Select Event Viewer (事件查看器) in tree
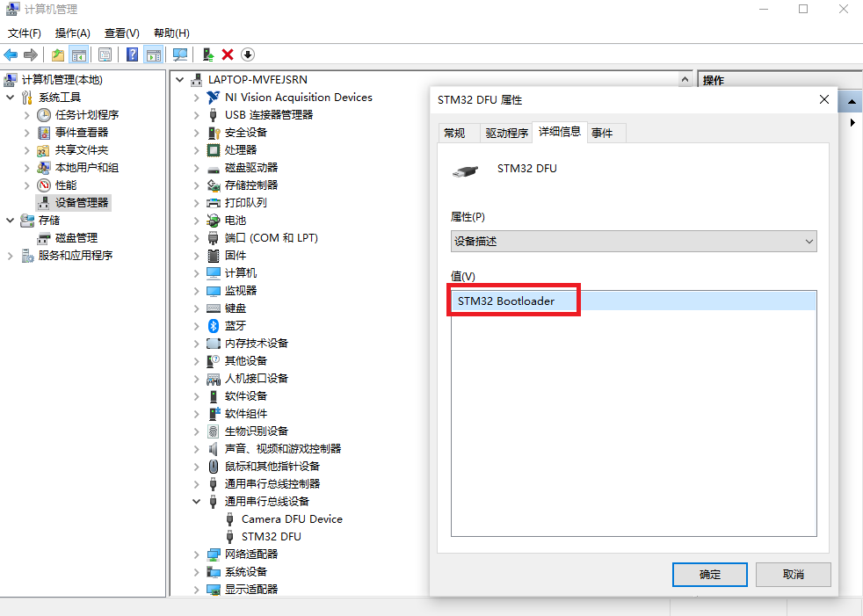Screen dimensions: 863x616 click(82, 132)
